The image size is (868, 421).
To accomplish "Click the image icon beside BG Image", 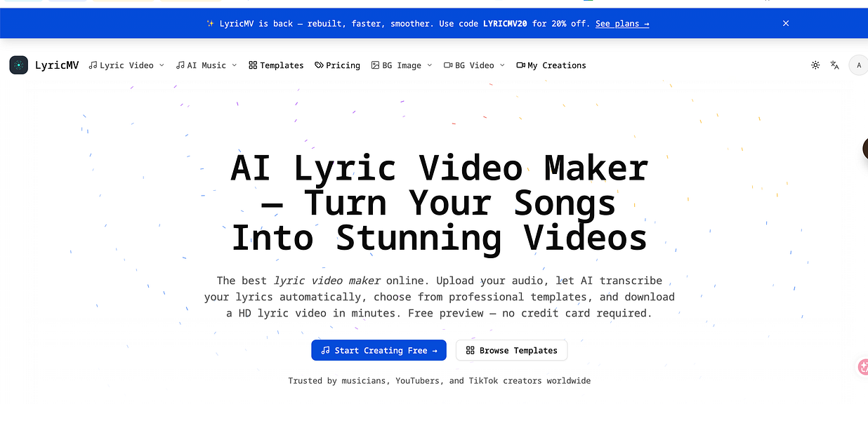I will tap(376, 65).
